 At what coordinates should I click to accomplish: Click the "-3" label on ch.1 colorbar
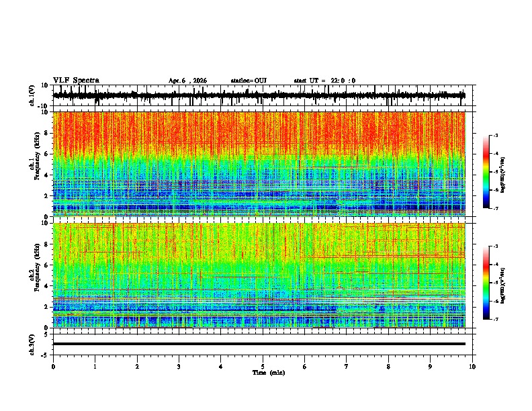pos(495,135)
